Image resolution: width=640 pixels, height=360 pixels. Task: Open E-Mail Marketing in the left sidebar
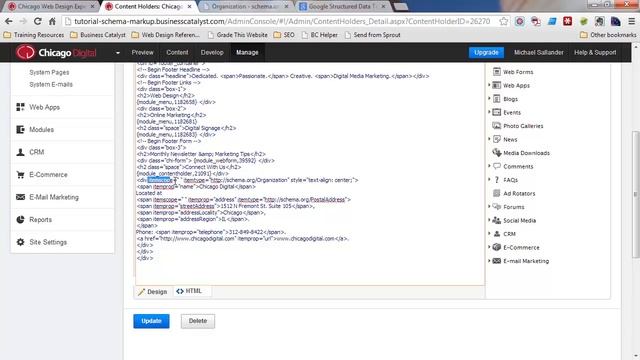(53, 197)
